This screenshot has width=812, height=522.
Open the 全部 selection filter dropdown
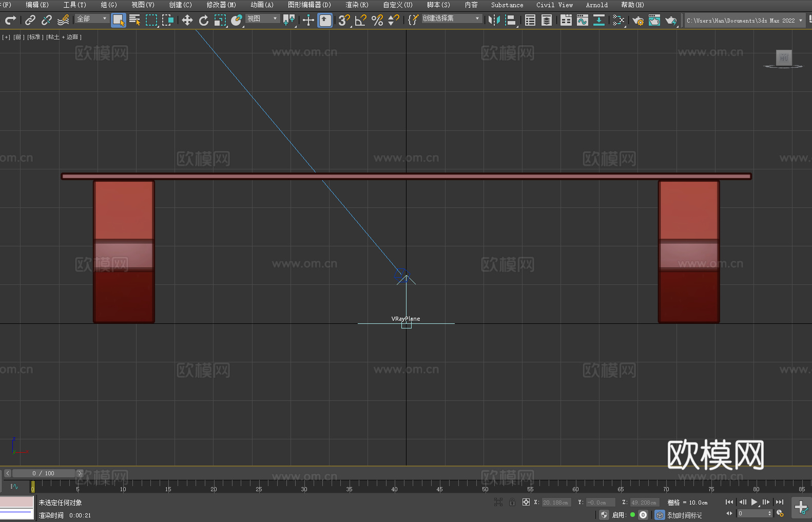tap(92, 18)
